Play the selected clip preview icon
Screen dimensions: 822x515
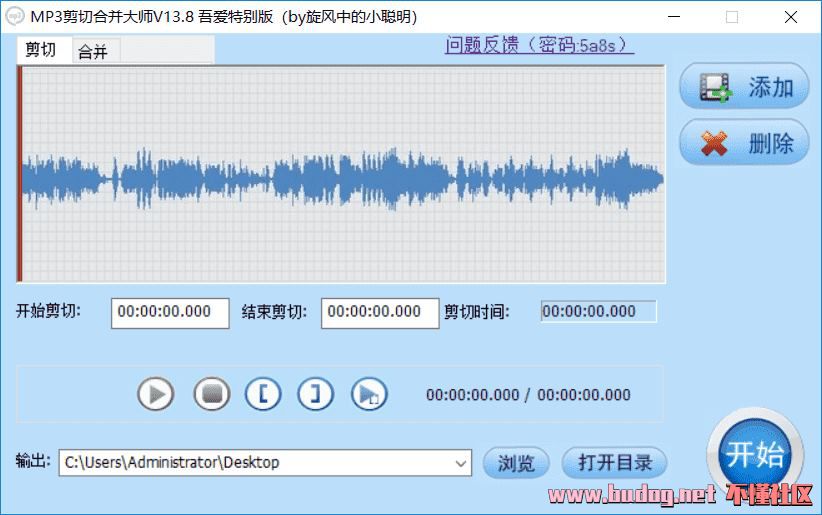click(369, 394)
